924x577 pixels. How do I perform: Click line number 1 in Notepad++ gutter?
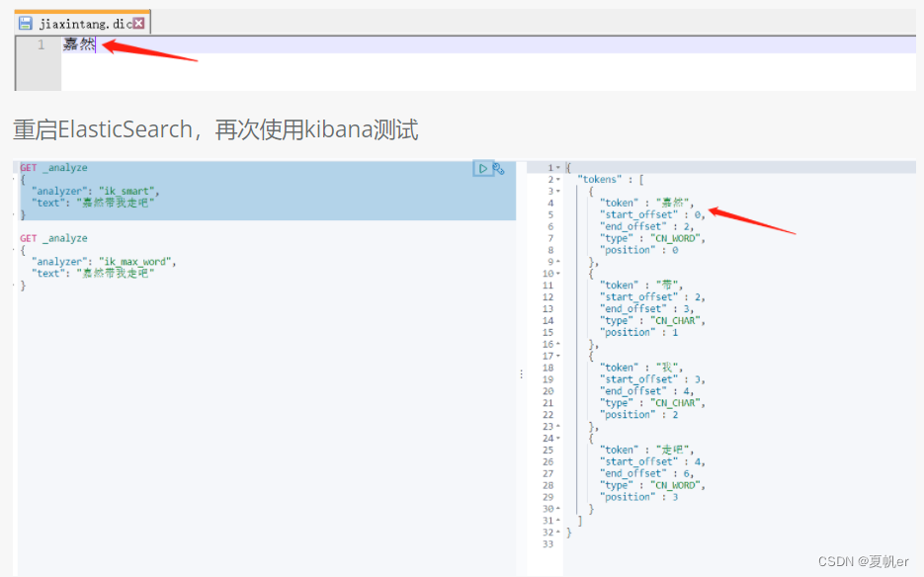(x=41, y=44)
